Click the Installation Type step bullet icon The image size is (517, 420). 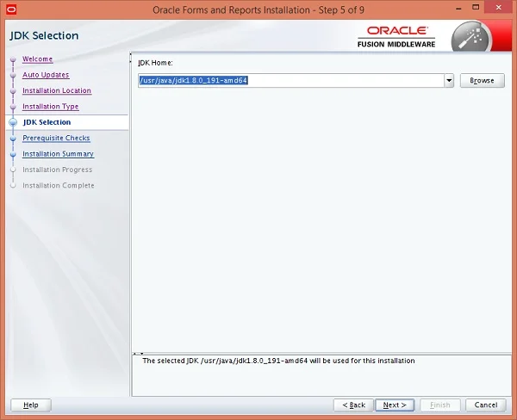pyautogui.click(x=13, y=107)
